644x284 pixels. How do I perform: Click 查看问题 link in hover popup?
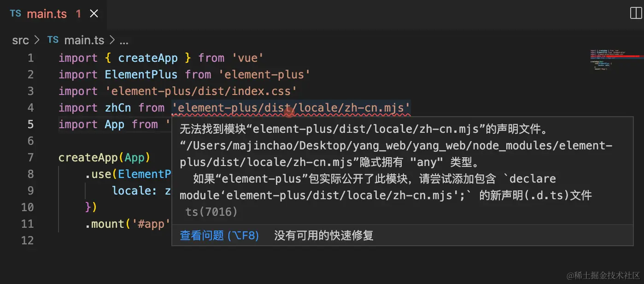coord(219,236)
